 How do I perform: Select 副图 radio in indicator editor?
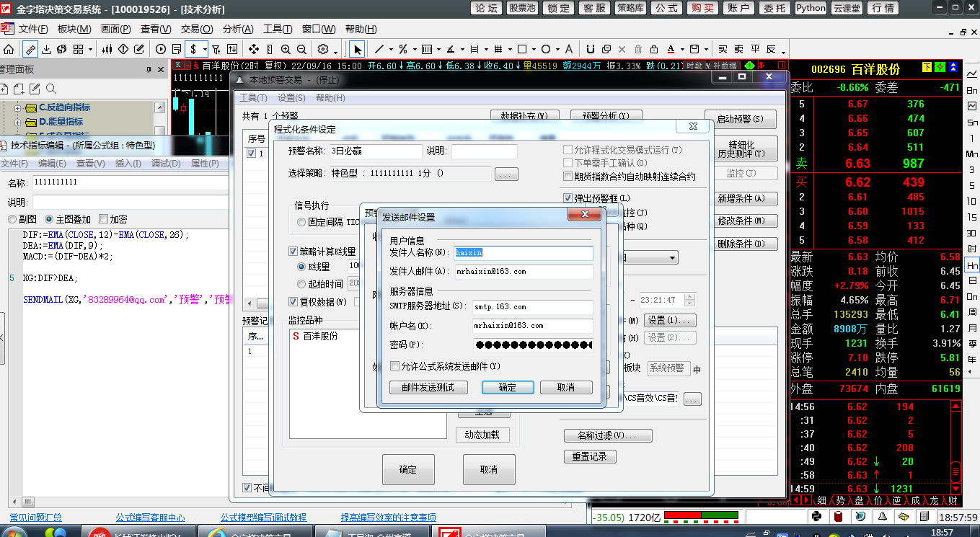(x=12, y=219)
